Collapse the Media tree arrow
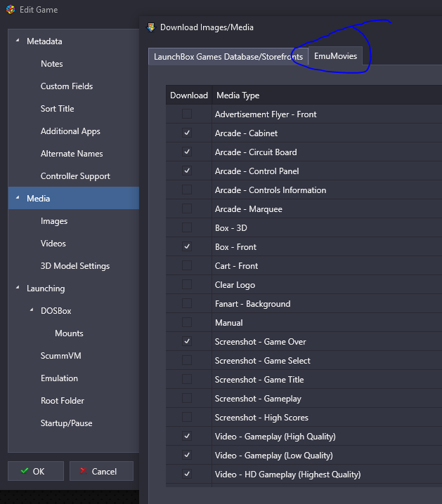 click(18, 198)
